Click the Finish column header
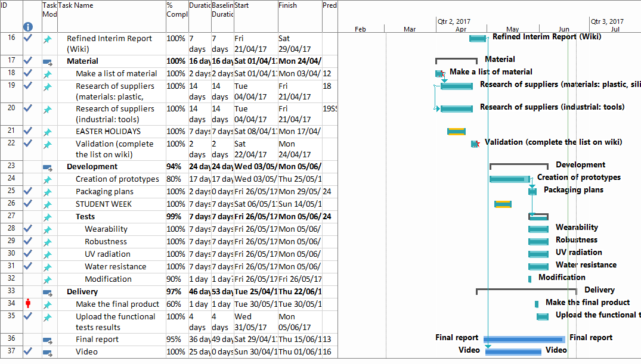Viewport: 641px width, 364px height. coord(287,6)
